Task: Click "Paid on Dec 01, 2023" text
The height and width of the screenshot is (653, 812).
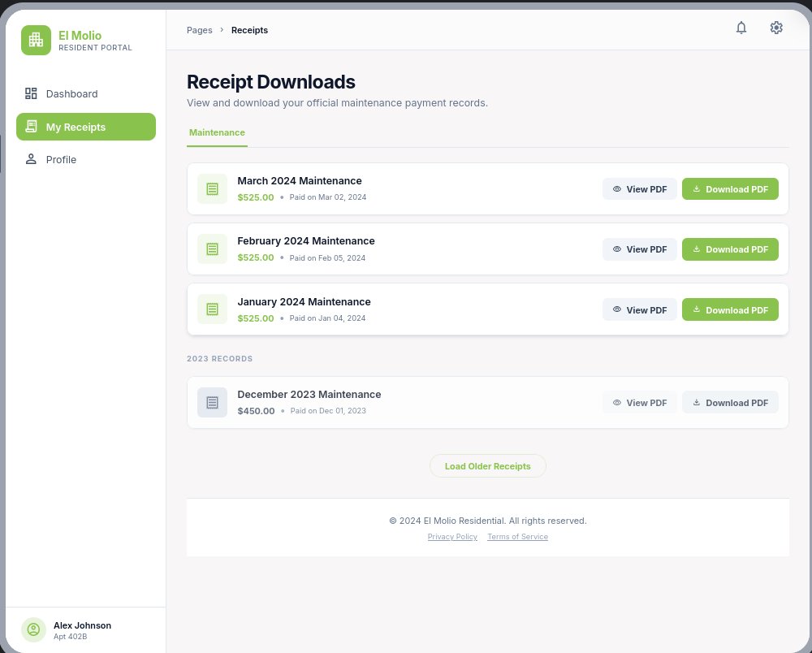Action: (328, 411)
